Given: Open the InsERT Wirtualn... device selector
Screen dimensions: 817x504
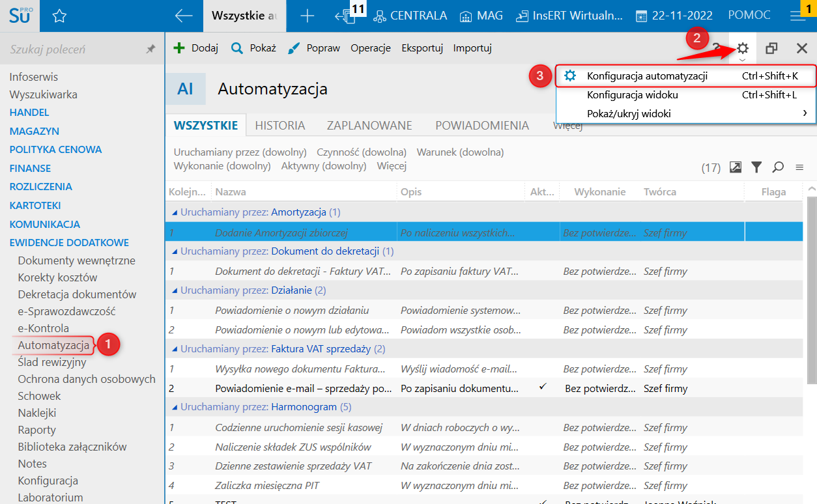Looking at the screenshot, I should click(x=569, y=16).
